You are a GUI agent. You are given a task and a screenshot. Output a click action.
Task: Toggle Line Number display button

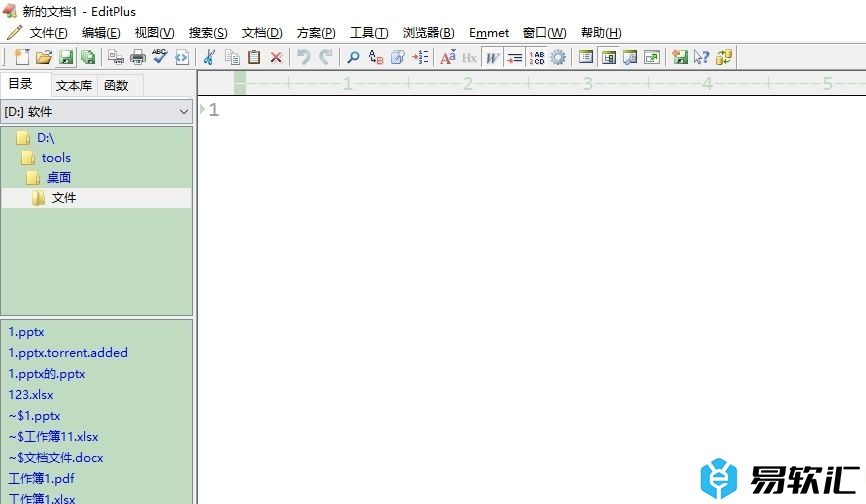[x=536, y=57]
